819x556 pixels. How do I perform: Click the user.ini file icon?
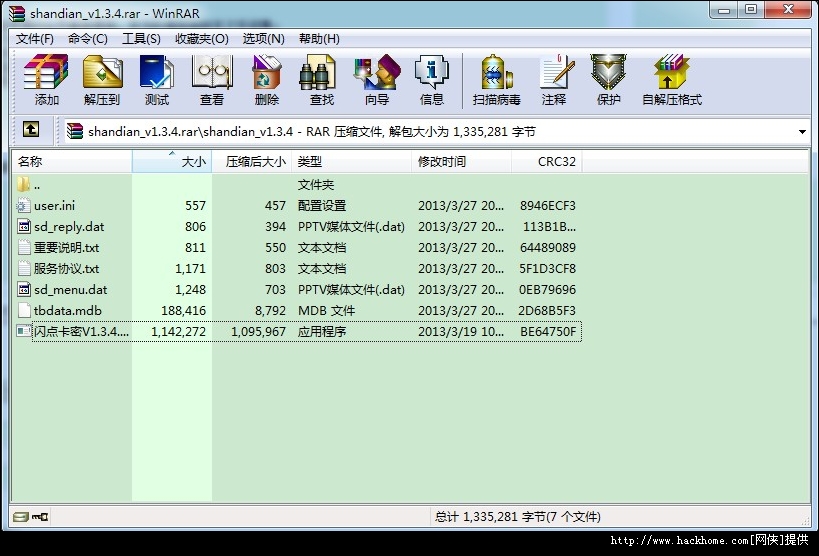24,205
